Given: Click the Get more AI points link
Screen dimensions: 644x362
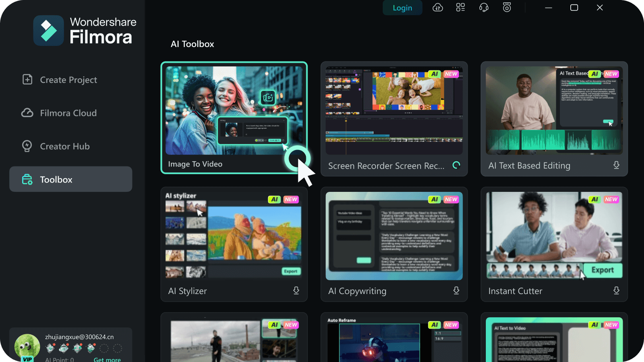Looking at the screenshot, I should [107, 359].
